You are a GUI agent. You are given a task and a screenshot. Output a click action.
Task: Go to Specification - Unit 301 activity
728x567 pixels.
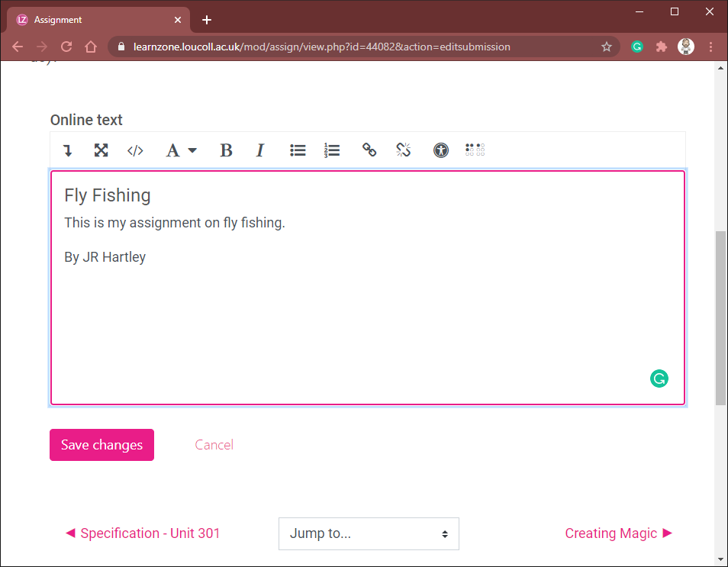[x=143, y=533]
